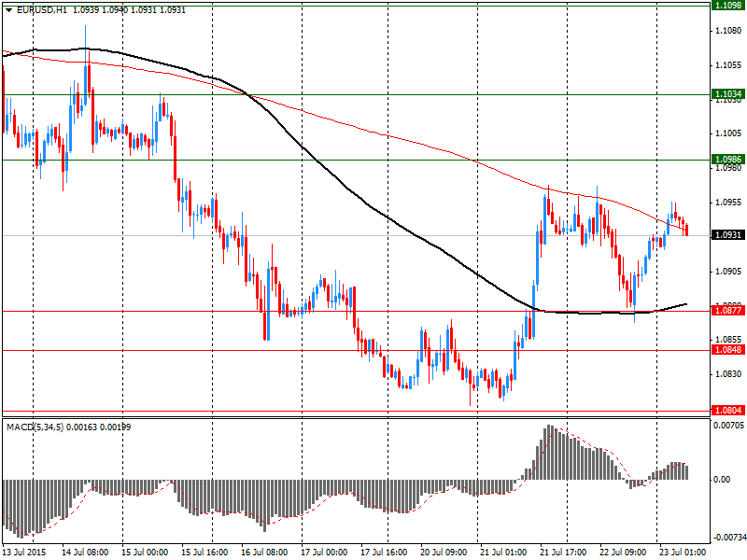Click the 15 Jul 16:00 time label
Screen dimensions: 747x560
click(x=204, y=552)
